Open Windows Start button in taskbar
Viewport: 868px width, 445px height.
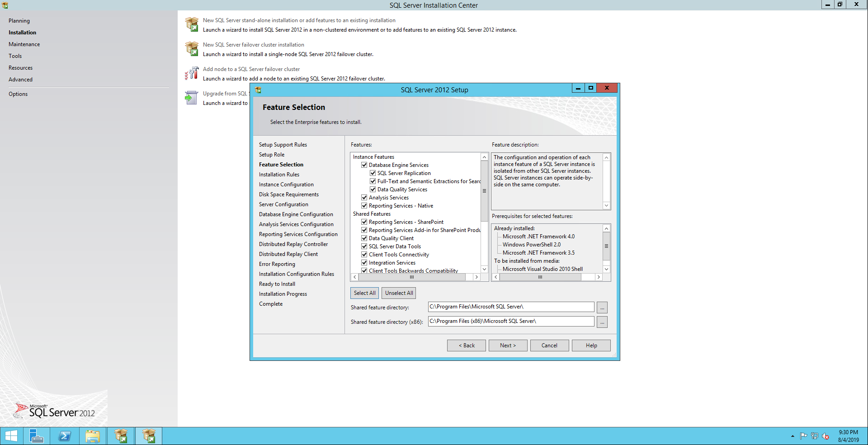click(x=11, y=436)
